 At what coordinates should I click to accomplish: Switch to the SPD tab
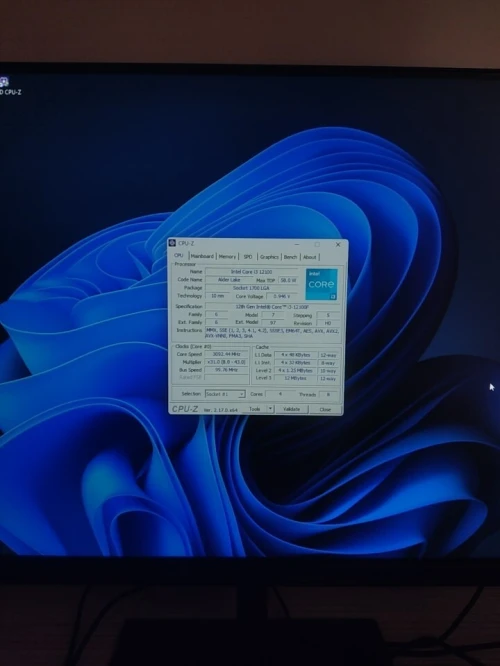pos(248,257)
